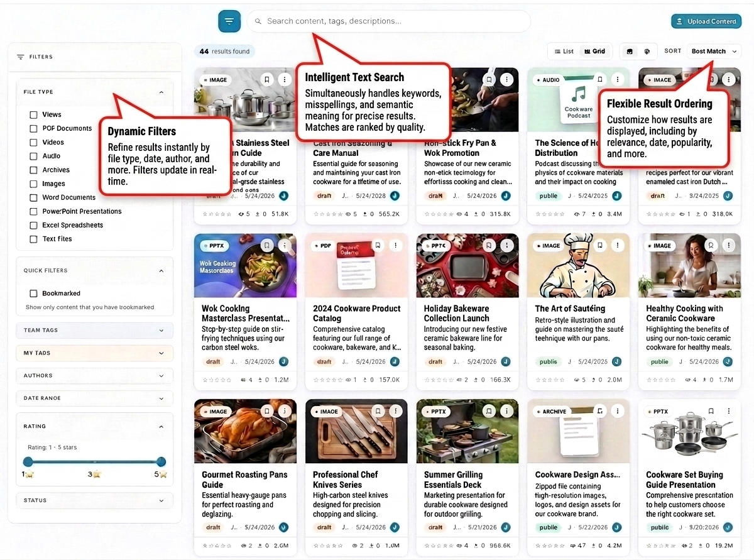This screenshot has height=560, width=754.
Task: Expand the Authors filter section
Action: coord(94,376)
